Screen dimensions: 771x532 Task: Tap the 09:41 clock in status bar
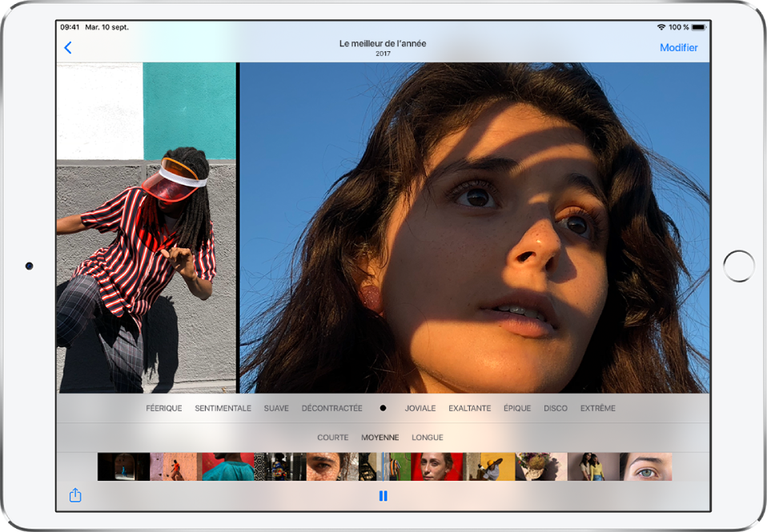coord(70,27)
